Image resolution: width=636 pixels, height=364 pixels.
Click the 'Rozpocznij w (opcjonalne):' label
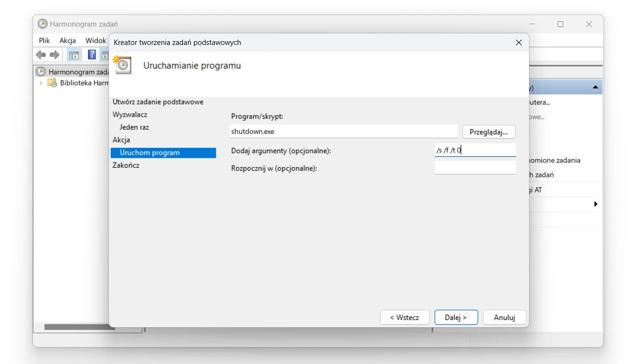coord(274,168)
